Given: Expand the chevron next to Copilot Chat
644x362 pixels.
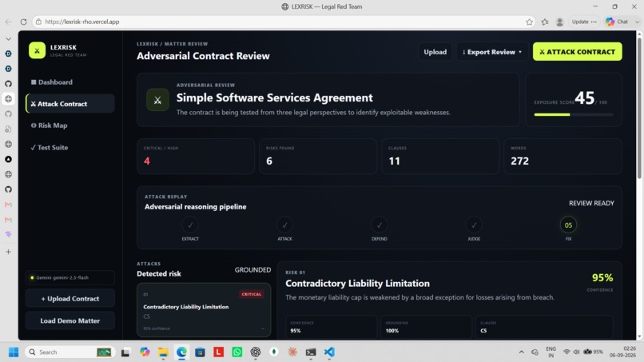Looking at the screenshot, I should (637, 22).
